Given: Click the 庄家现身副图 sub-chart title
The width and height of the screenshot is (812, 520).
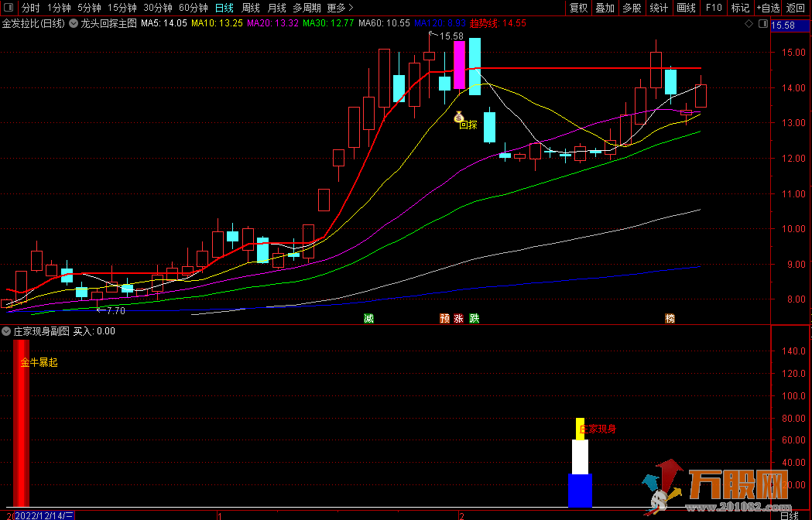Looking at the screenshot, I should 42,331.
